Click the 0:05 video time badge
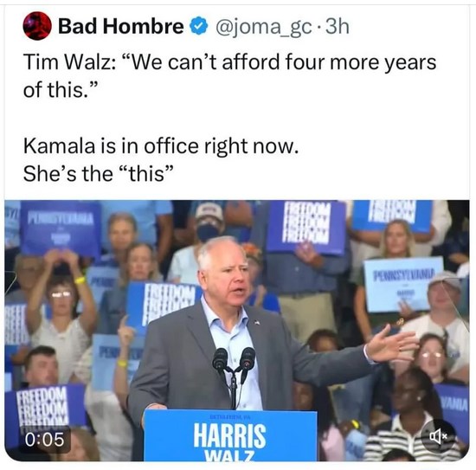The height and width of the screenshot is (470, 476). click(45, 440)
